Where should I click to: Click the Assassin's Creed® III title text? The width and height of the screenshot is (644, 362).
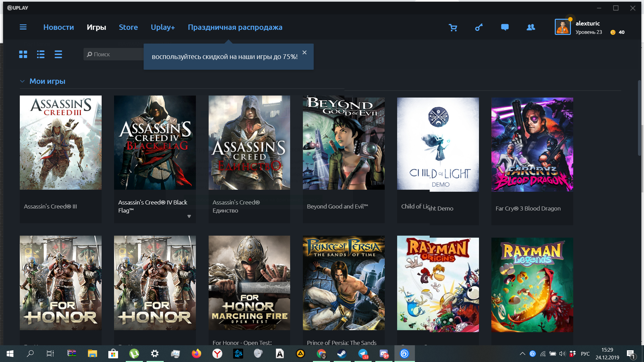coord(50,206)
